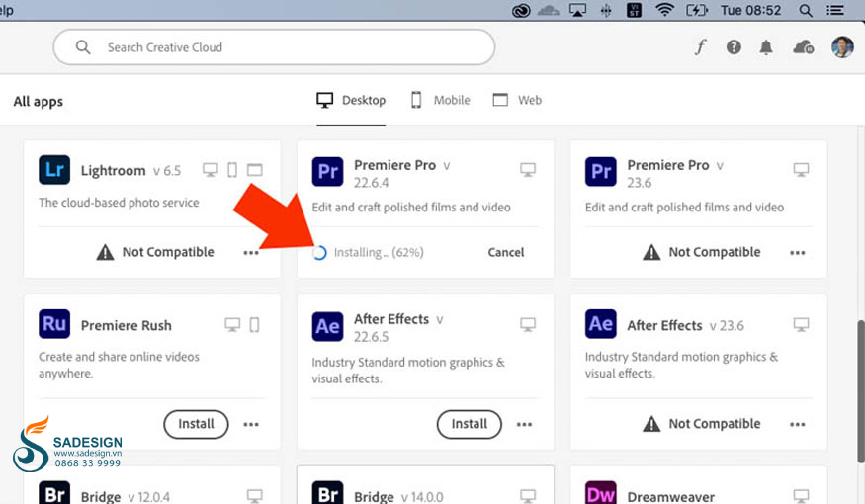Click the Premiere Pro 23.6 app icon
This screenshot has width=865, height=504.
[x=601, y=172]
